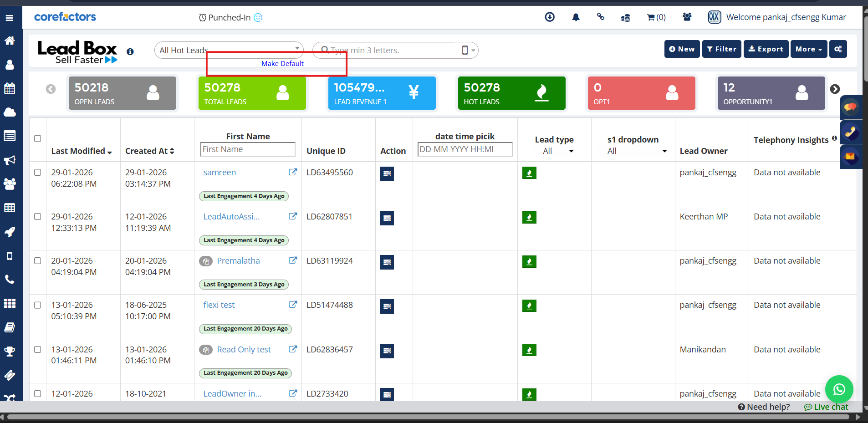The width and height of the screenshot is (868, 423).
Task: Open the settings gears button
Action: pyautogui.click(x=838, y=49)
